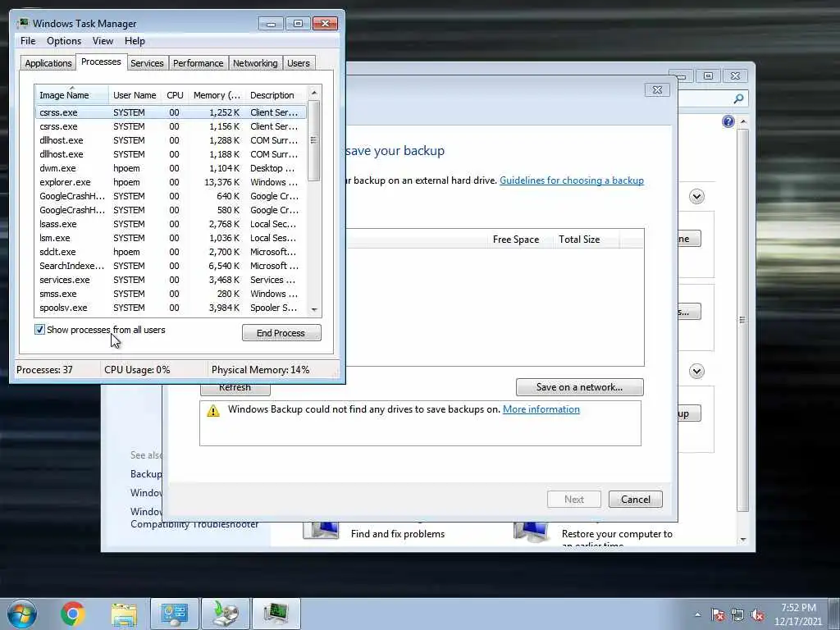840x630 pixels.
Task: Click the Control Panel window vertical scrollbar
Action: tap(742, 319)
